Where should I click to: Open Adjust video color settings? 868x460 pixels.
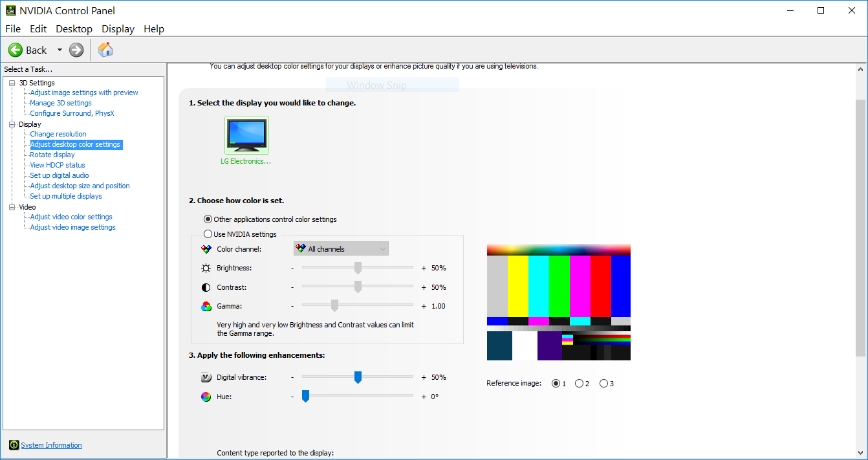coord(71,217)
